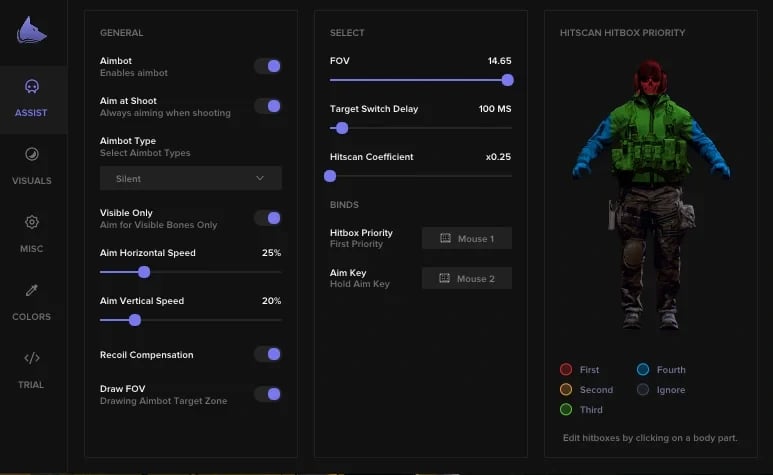Click the x0.25 coefficient value
This screenshot has width=773, height=475.
click(x=498, y=157)
